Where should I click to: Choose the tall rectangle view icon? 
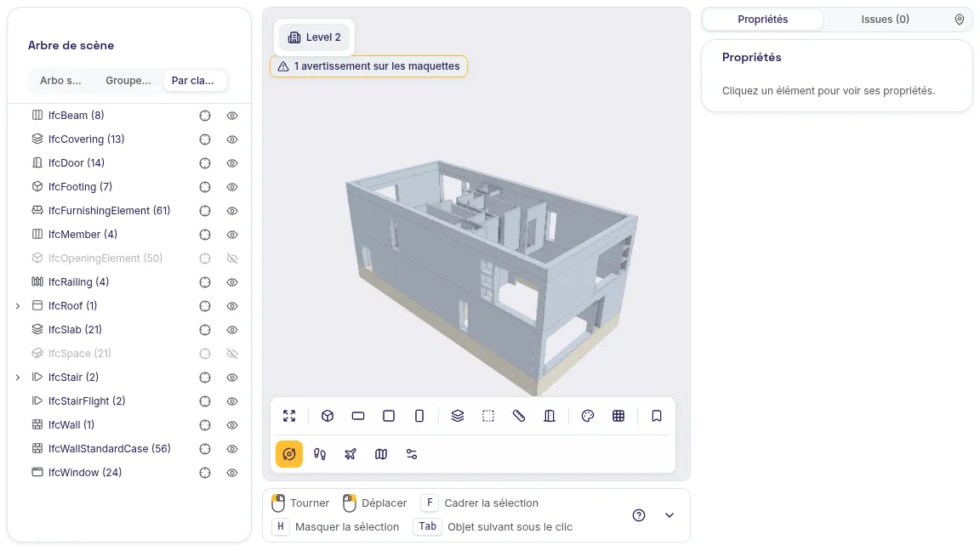[419, 416]
